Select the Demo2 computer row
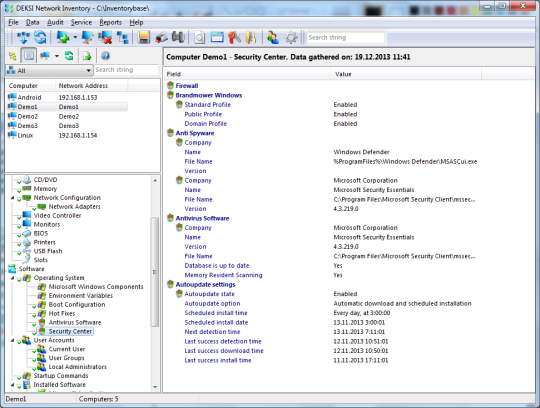The height and width of the screenshot is (408, 540). [x=68, y=116]
